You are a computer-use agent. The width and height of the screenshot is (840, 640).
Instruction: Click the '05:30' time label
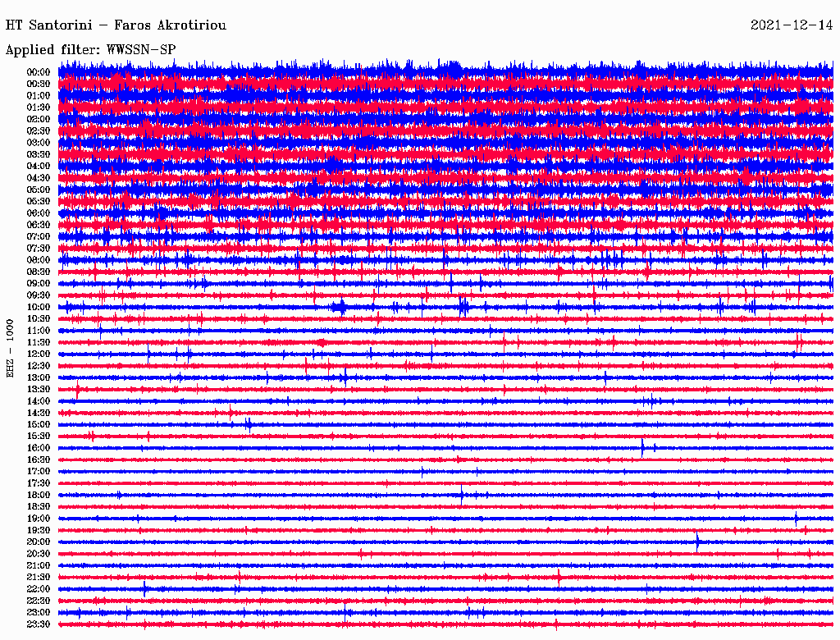[x=39, y=202]
